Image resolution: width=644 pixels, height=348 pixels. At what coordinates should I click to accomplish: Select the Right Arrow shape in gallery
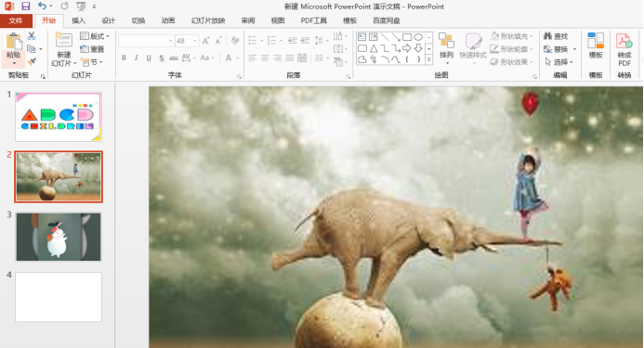[x=407, y=48]
